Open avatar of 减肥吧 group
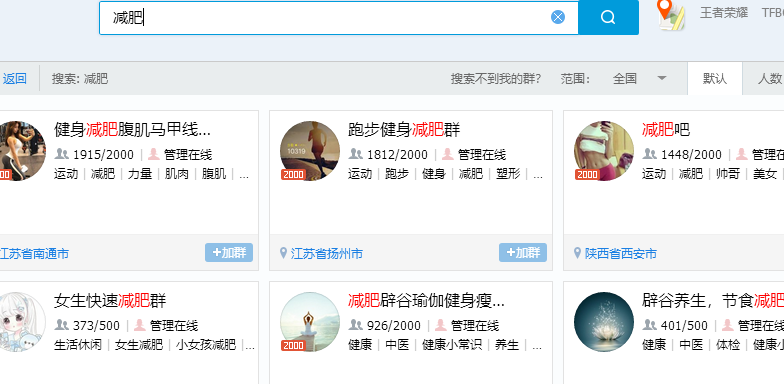 pos(604,151)
